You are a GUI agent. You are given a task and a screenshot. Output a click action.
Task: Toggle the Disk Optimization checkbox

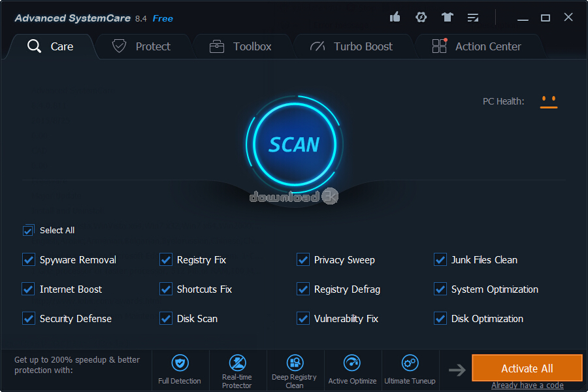point(440,319)
